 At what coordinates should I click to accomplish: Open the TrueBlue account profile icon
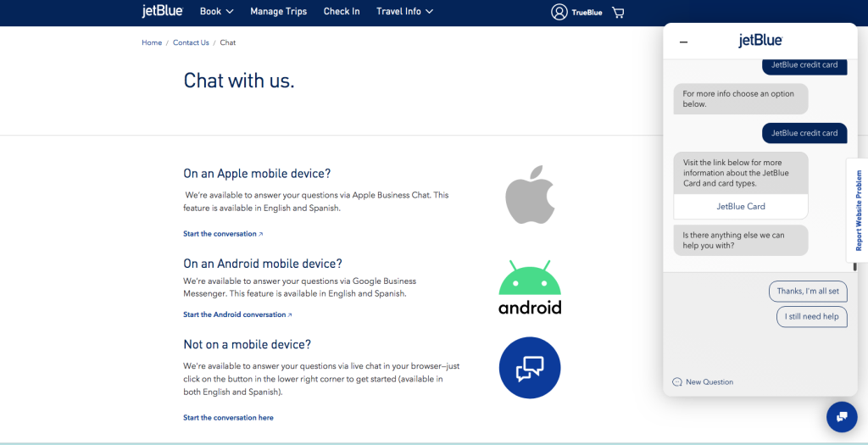(559, 12)
